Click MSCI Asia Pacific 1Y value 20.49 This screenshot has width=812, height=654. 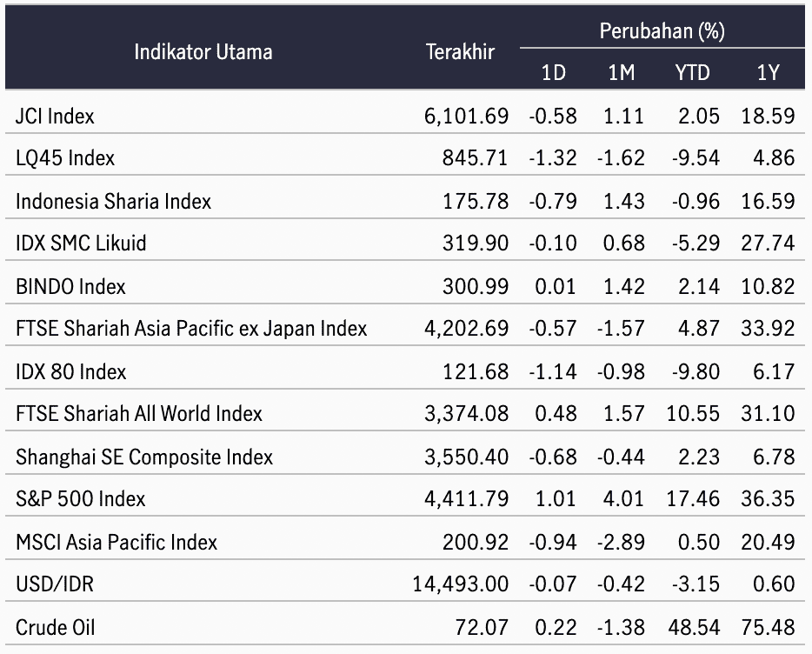(768, 543)
